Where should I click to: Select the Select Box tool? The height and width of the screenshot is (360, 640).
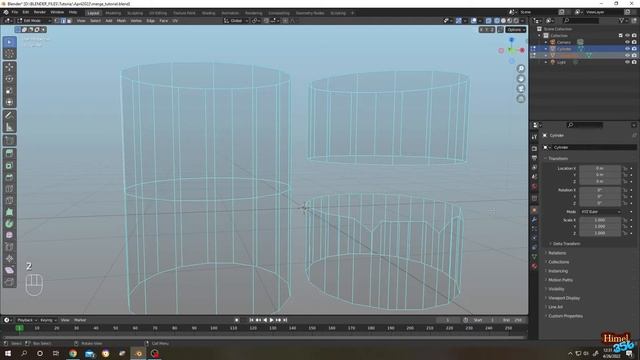click(9, 42)
